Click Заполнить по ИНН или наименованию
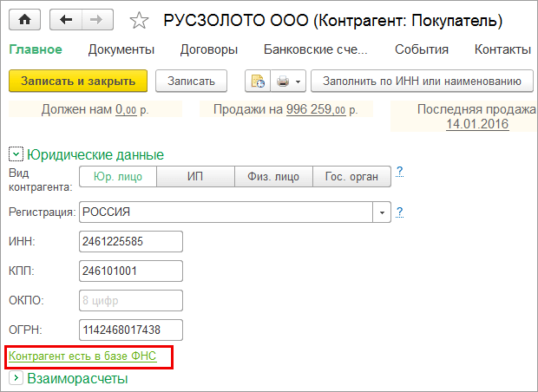 pos(422,82)
